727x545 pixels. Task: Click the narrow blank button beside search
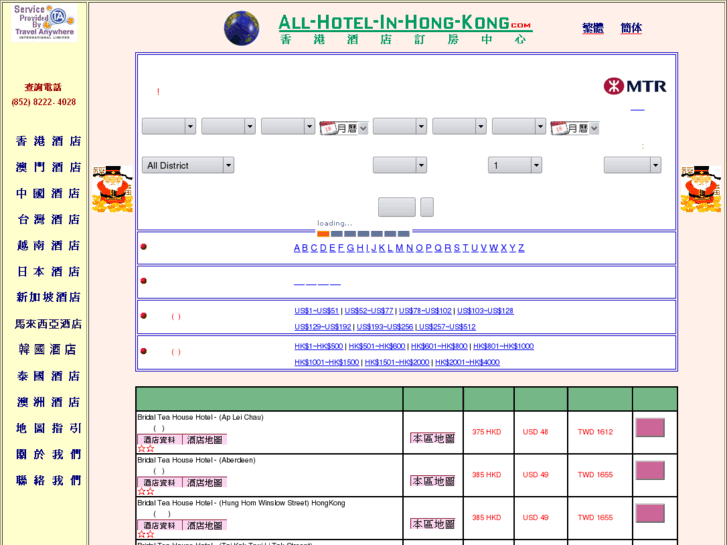[x=427, y=207]
